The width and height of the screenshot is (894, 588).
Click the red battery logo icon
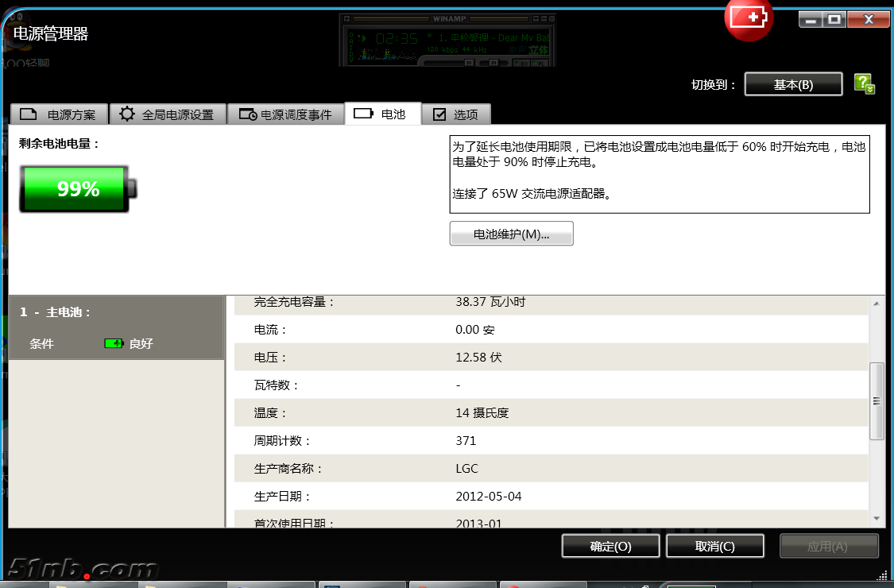pyautogui.click(x=749, y=19)
